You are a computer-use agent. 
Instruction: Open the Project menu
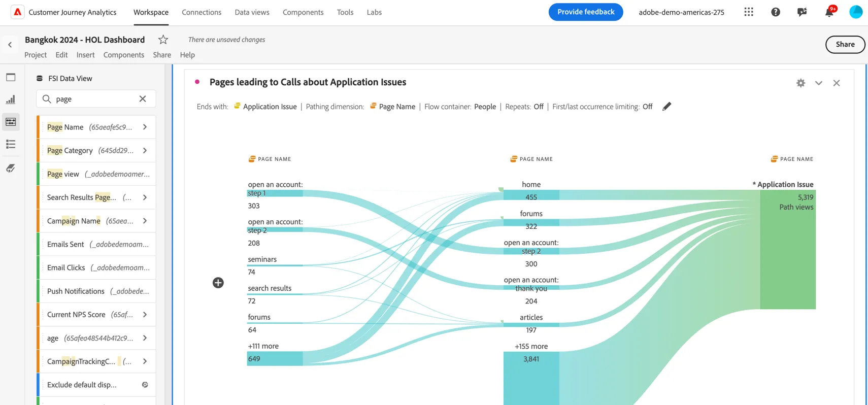click(36, 55)
